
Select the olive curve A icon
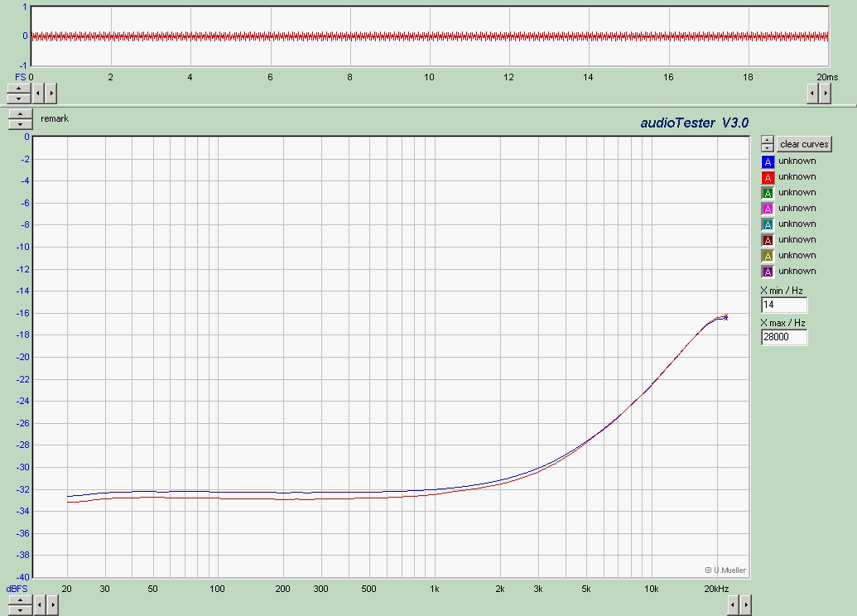coord(768,257)
